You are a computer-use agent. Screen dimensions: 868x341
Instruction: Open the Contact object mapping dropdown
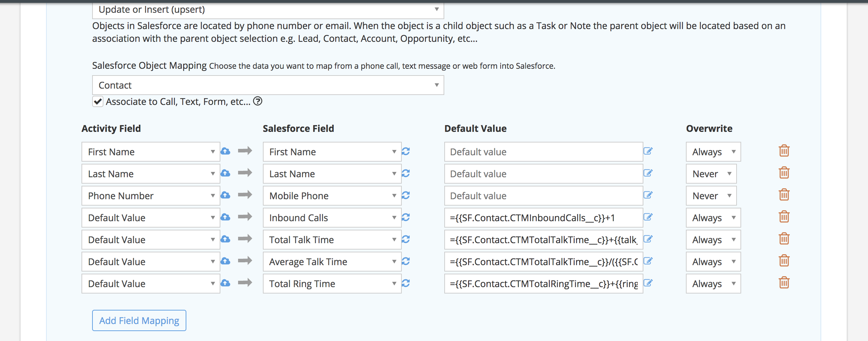click(x=268, y=85)
